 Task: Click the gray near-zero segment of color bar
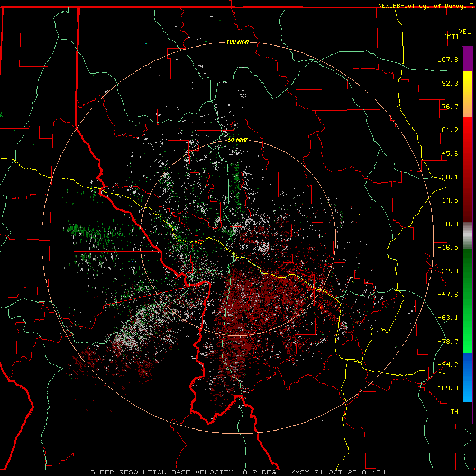[467, 235]
